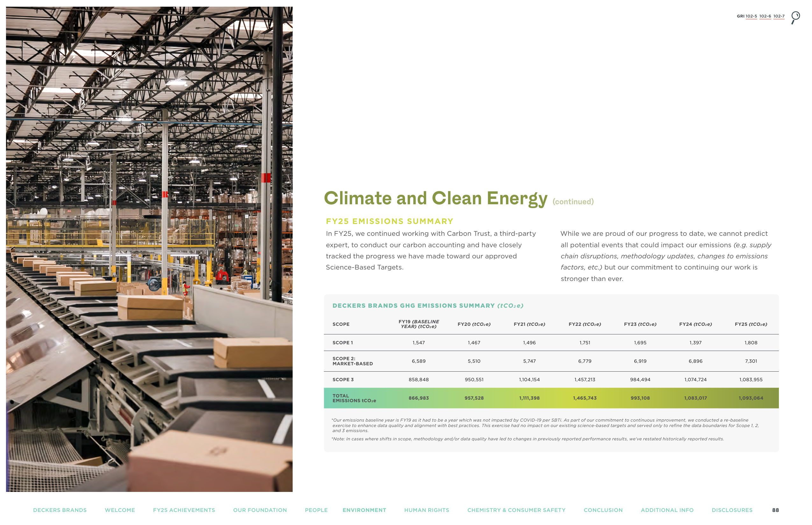Select the 'SCOPE 3' row label

(x=343, y=379)
